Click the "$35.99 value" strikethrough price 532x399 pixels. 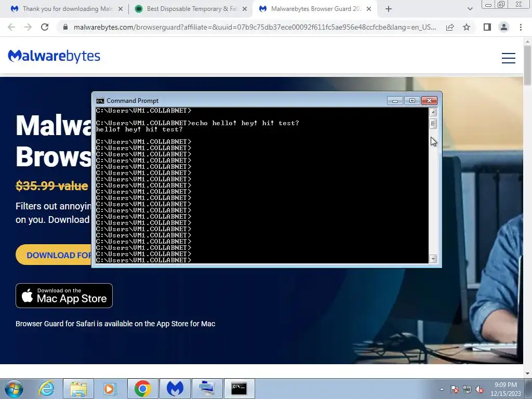pyautogui.click(x=52, y=185)
